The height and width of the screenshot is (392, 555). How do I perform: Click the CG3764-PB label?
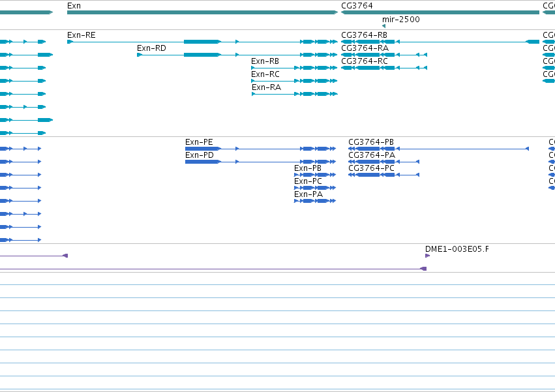coord(371,142)
